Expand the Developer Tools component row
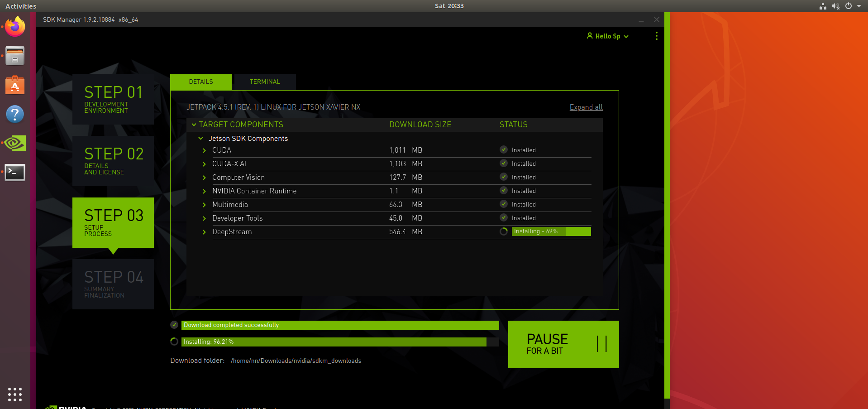868x409 pixels. coord(204,218)
